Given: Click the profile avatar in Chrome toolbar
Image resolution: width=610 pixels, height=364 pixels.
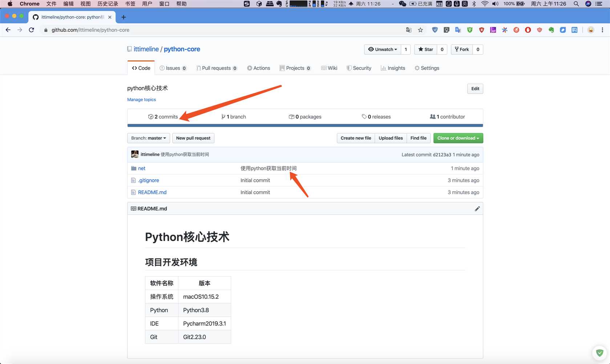Looking at the screenshot, I should point(591,30).
